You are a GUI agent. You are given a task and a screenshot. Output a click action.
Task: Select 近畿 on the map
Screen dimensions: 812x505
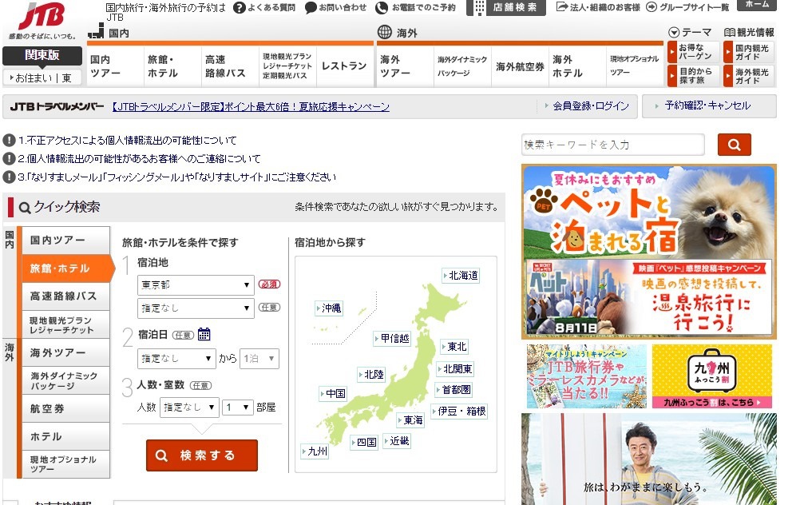pos(397,441)
